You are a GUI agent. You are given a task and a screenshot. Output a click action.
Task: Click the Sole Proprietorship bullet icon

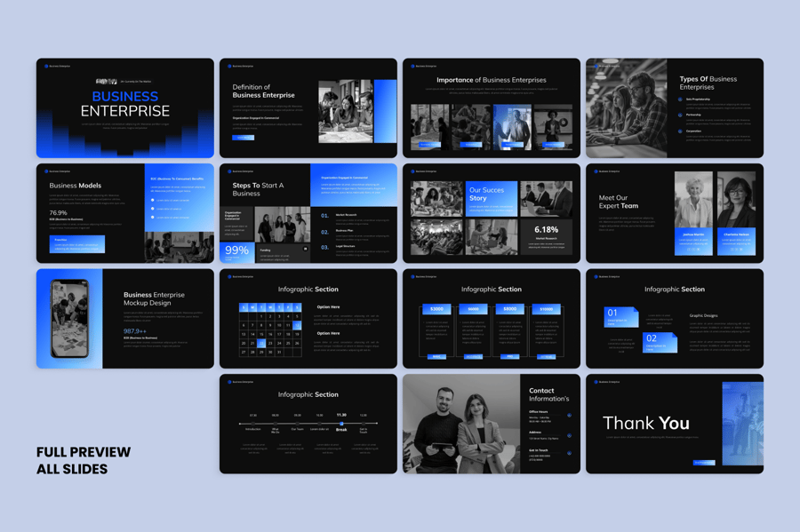680,99
